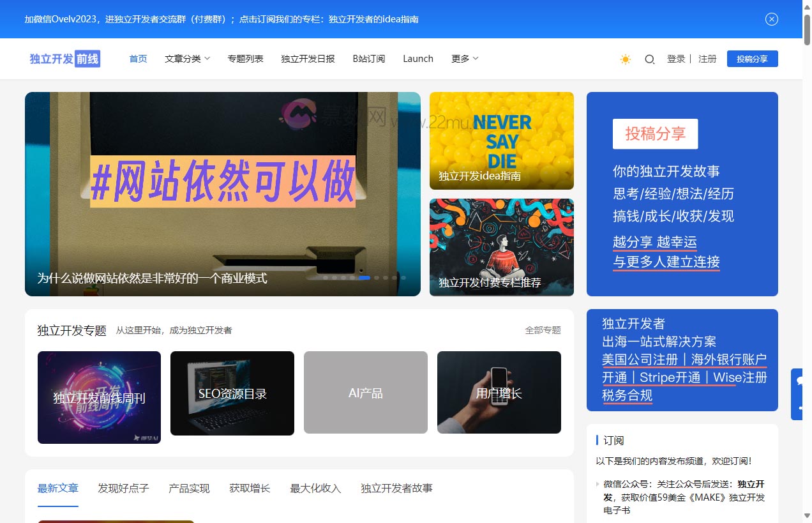Expand the 更多 navigation dropdown
This screenshot has width=812, height=523.
click(464, 58)
